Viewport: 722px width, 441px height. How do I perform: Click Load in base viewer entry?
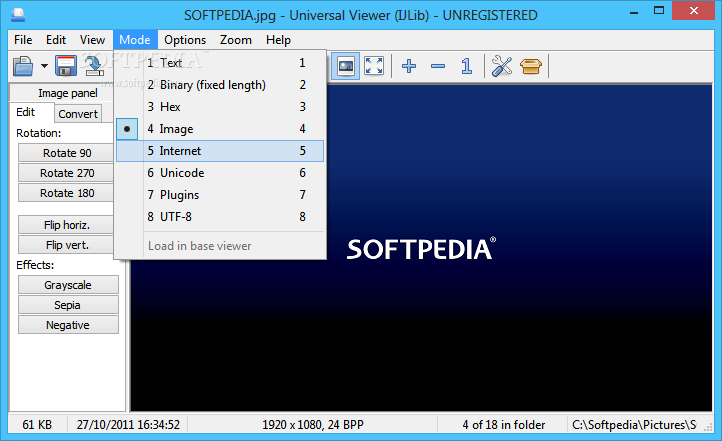tap(220, 246)
